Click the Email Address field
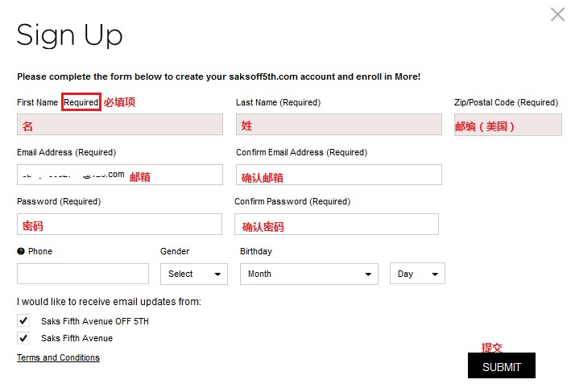This screenshot has height=392, width=571. (x=120, y=175)
